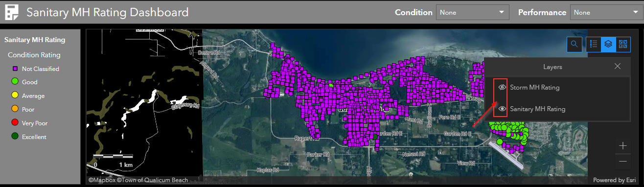Click the Poor orange legend symbol
Viewport: 644px width, 187px height.
click(x=15, y=109)
